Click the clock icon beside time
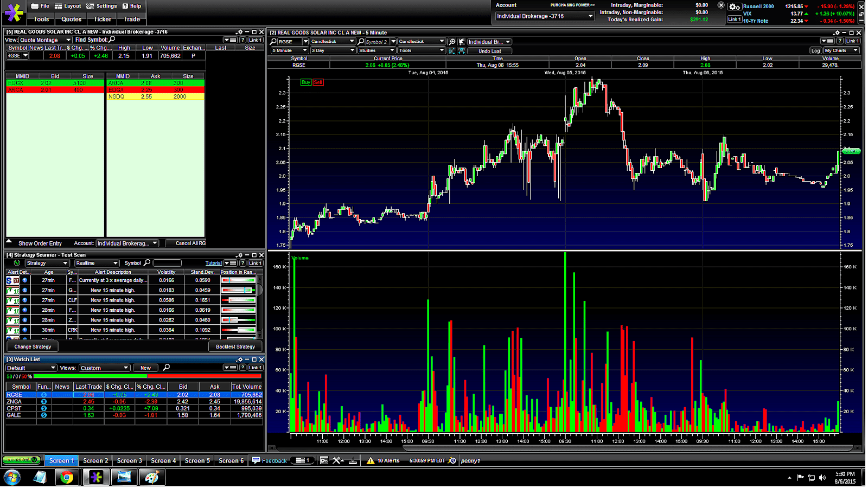This screenshot has height=488, width=868. tap(453, 461)
